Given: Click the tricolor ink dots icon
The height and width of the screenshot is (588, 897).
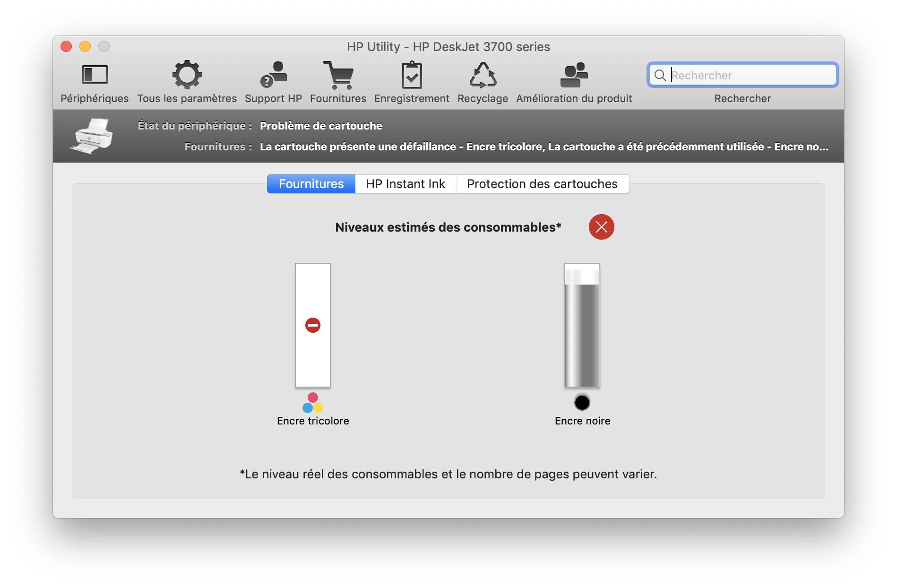Looking at the screenshot, I should (x=313, y=403).
